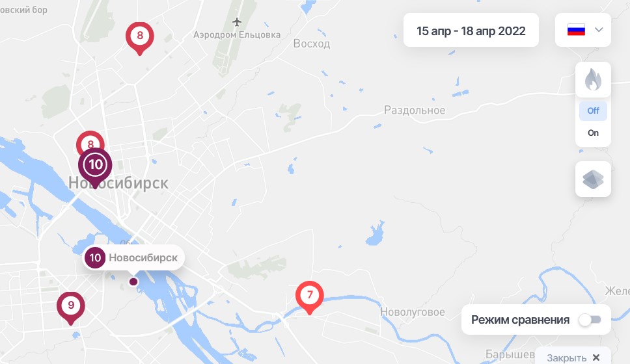
Task: Click the small dark map dot below the Новосибирск tooltip
Action: 133,281
